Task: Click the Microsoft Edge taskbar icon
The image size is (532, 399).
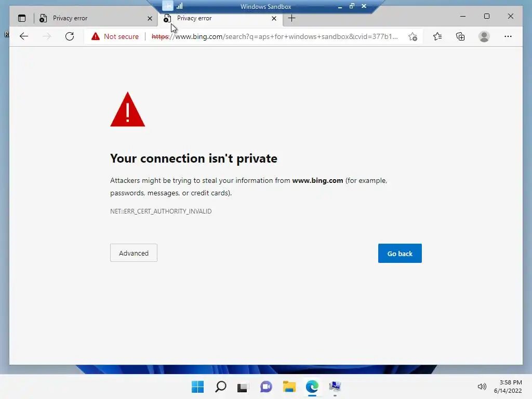Action: (x=312, y=387)
